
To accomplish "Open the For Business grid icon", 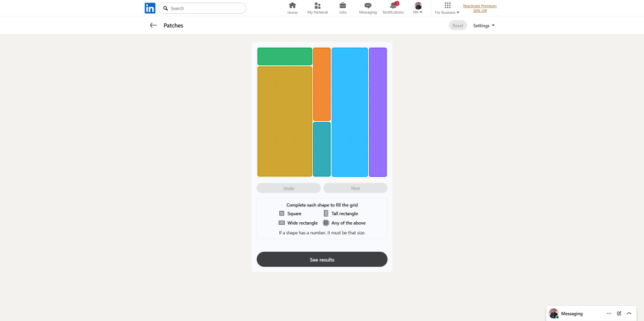I will pos(448,5).
